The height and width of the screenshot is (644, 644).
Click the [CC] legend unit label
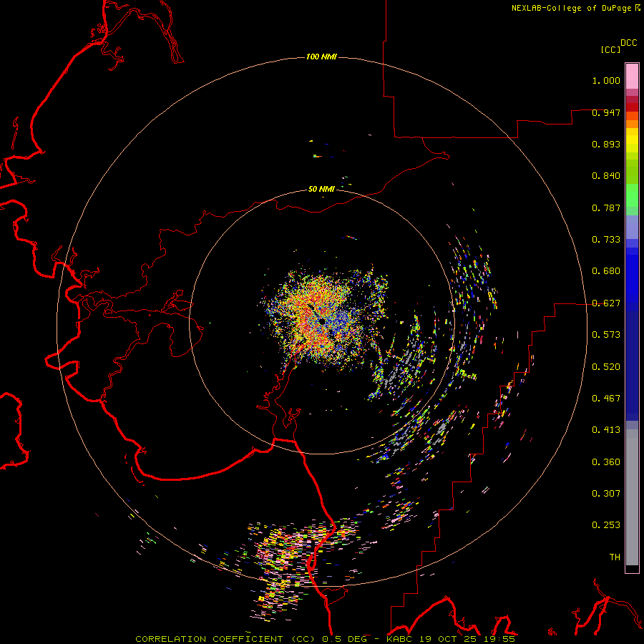point(611,49)
